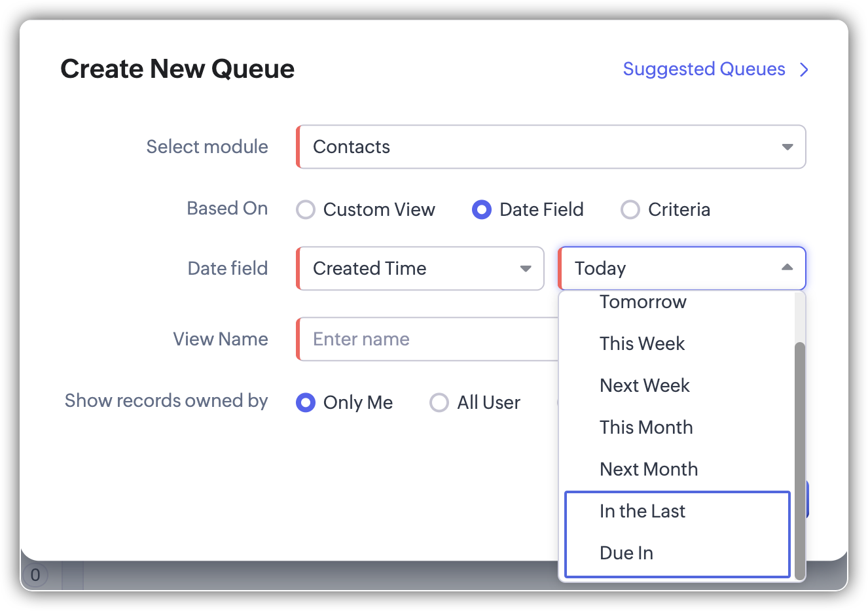The height and width of the screenshot is (611, 868).
Task: Pick Tomorrow from the date list
Action: 643,302
